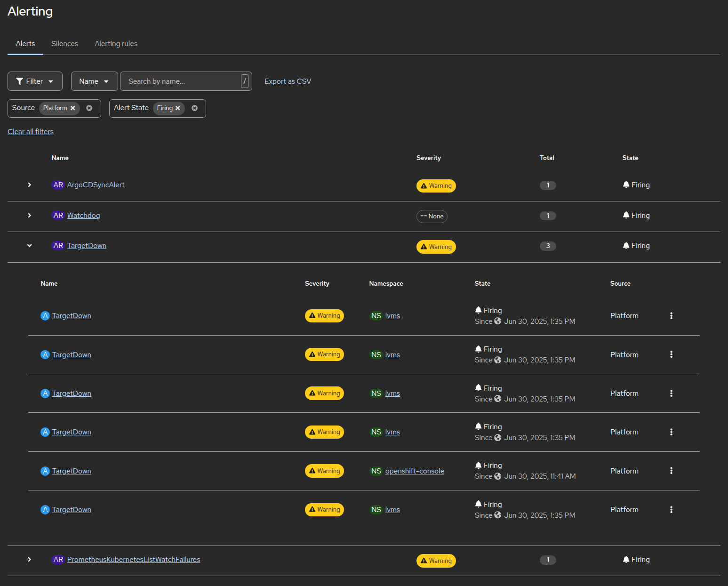
Task: Click Export as CSV
Action: pyautogui.click(x=288, y=81)
